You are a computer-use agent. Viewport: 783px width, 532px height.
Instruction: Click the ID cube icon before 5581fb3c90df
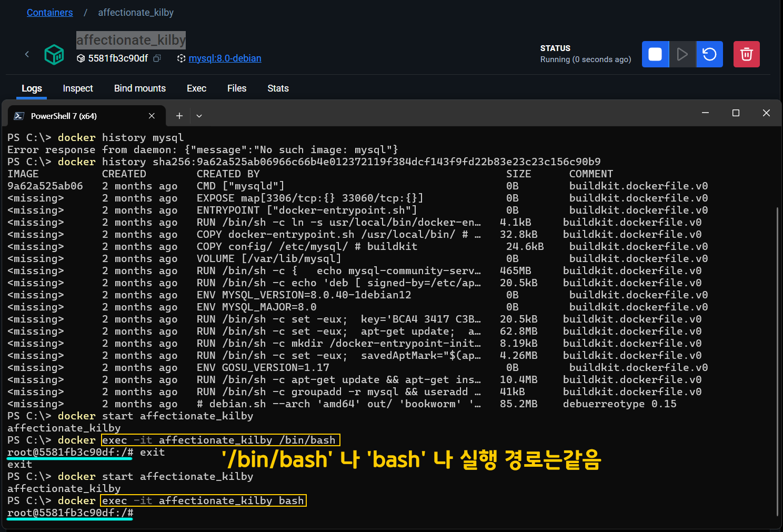pos(81,58)
